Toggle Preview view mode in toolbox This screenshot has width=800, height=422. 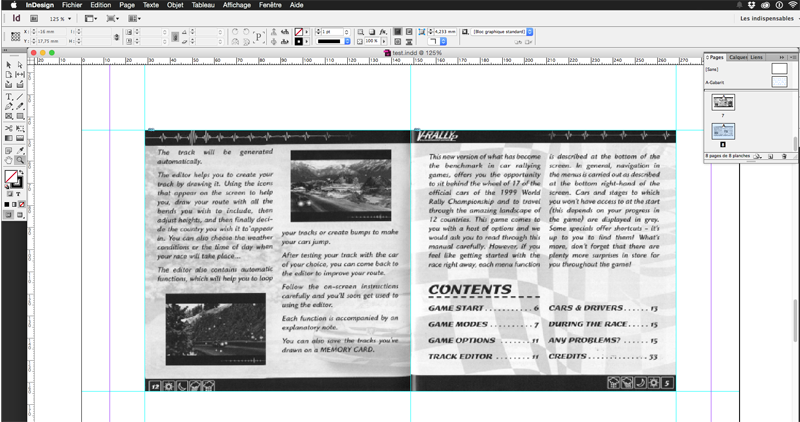(20, 215)
